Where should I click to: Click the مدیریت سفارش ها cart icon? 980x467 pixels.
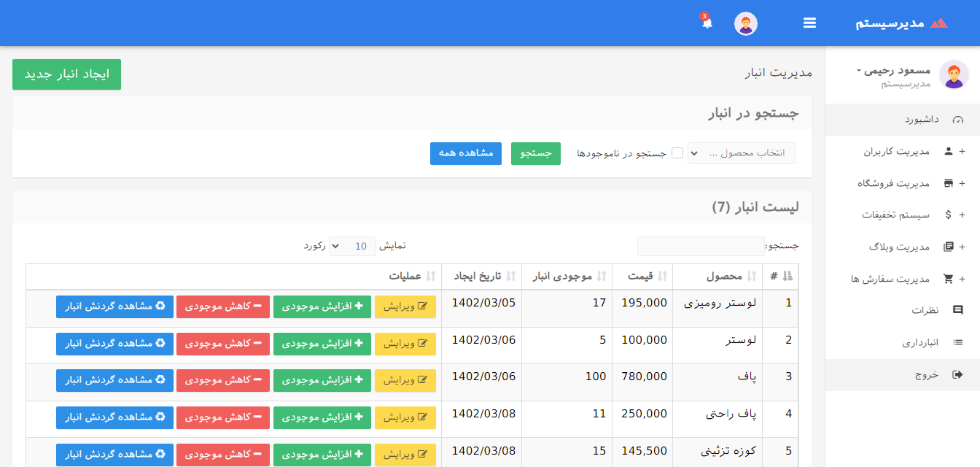[x=948, y=279]
